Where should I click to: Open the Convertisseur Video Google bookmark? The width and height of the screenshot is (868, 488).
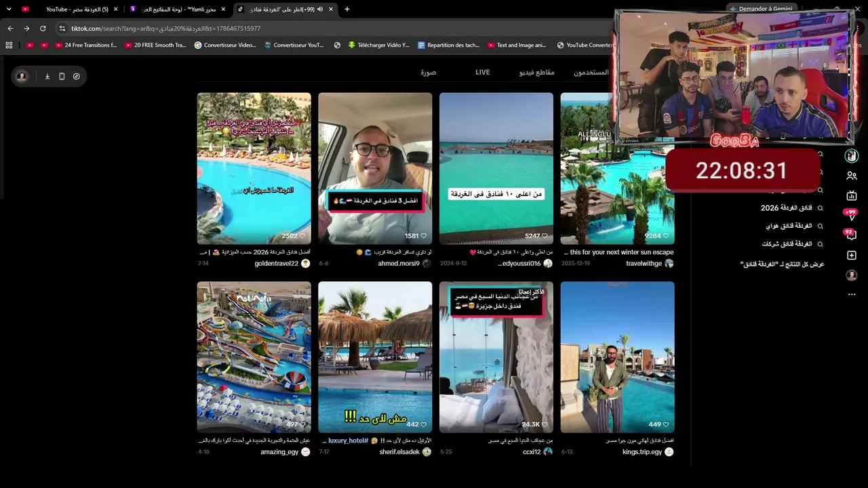pyautogui.click(x=225, y=45)
